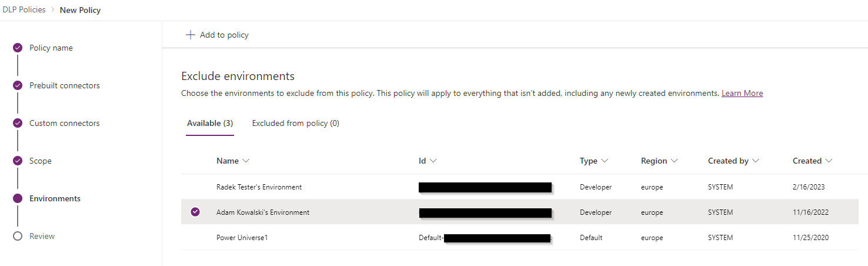
Task: Click the plus icon beside Add to policy
Action: point(190,35)
